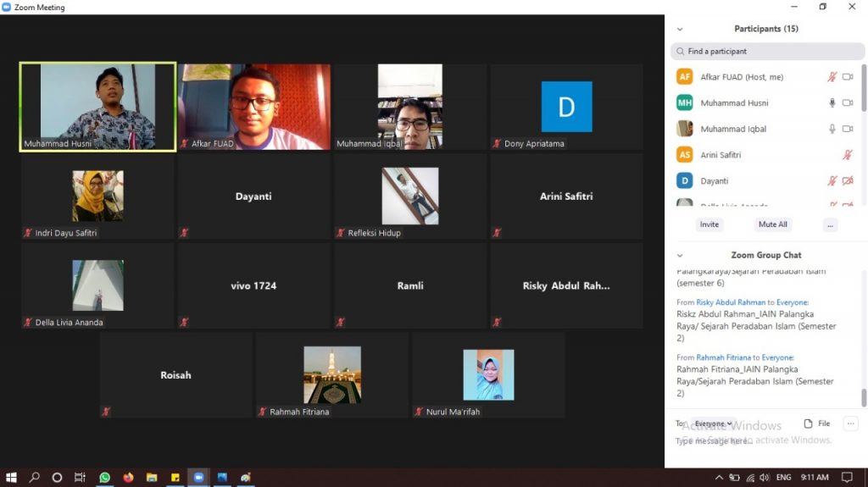This screenshot has width=868, height=487.
Task: Click the Mute All button
Action: 773,224
